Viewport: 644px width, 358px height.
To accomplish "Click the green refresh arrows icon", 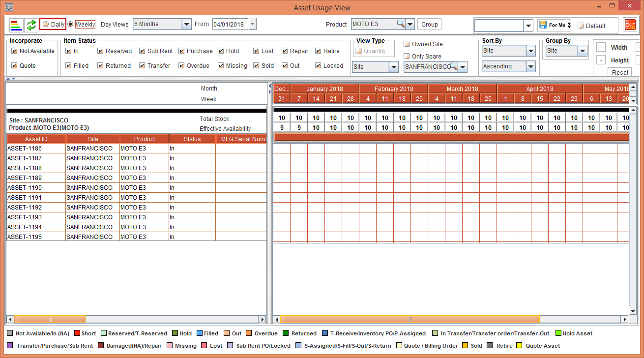I will [x=31, y=25].
